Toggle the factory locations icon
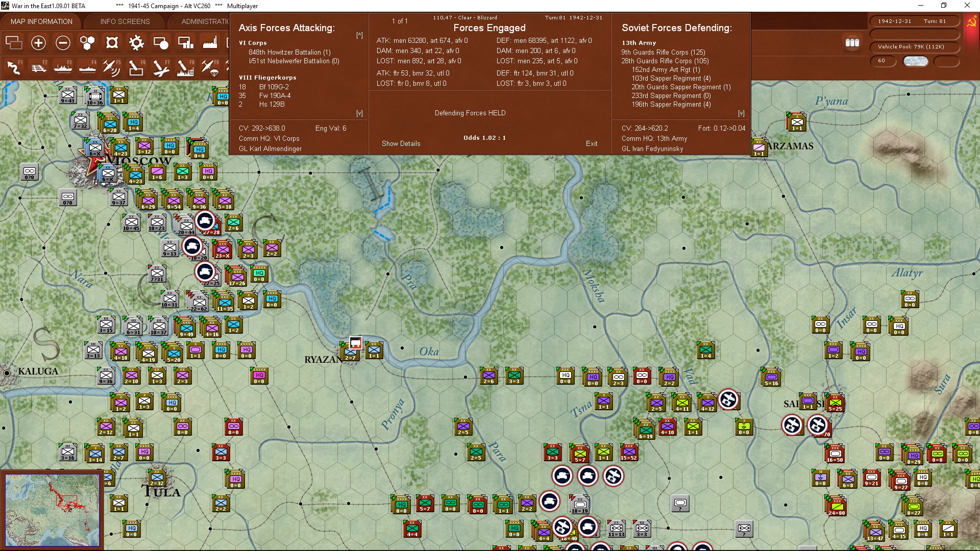This screenshot has width=980, height=551. point(210,43)
